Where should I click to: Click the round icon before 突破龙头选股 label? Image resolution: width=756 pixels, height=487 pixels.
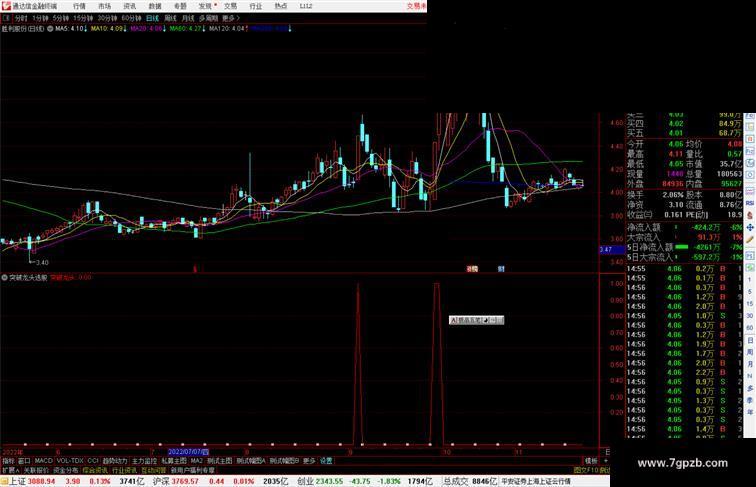point(5,278)
